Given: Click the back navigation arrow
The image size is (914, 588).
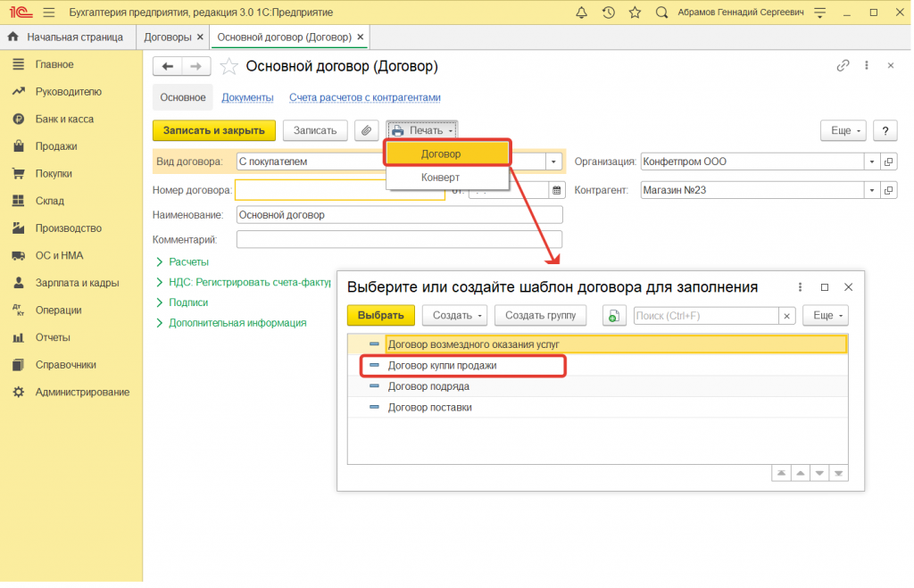Looking at the screenshot, I should (168, 67).
